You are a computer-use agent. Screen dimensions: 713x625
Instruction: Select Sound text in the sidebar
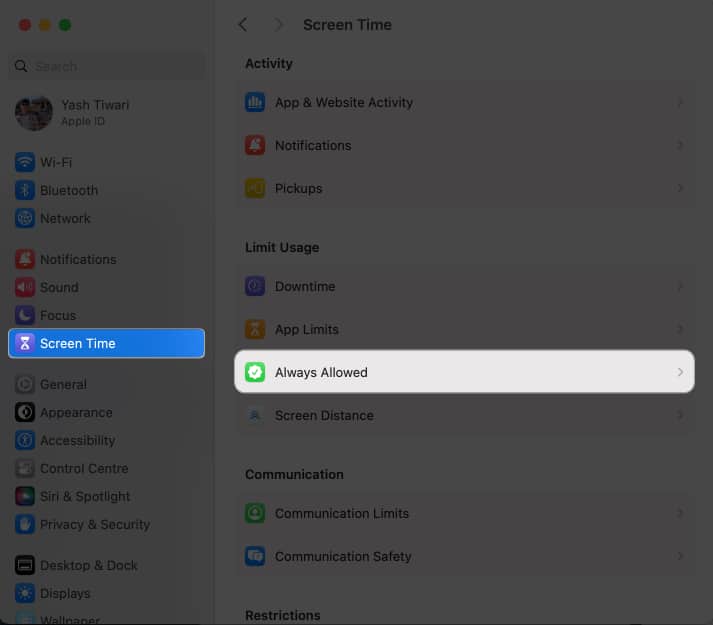(59, 287)
